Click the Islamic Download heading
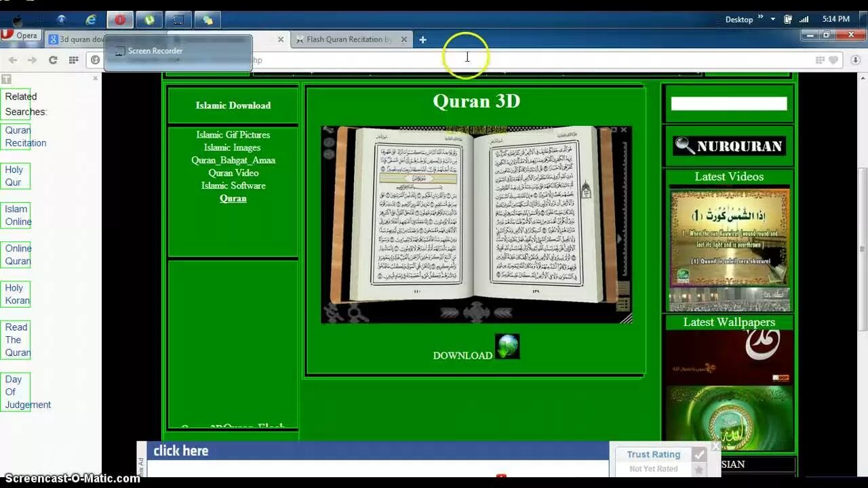This screenshot has width=868, height=488. point(233,105)
